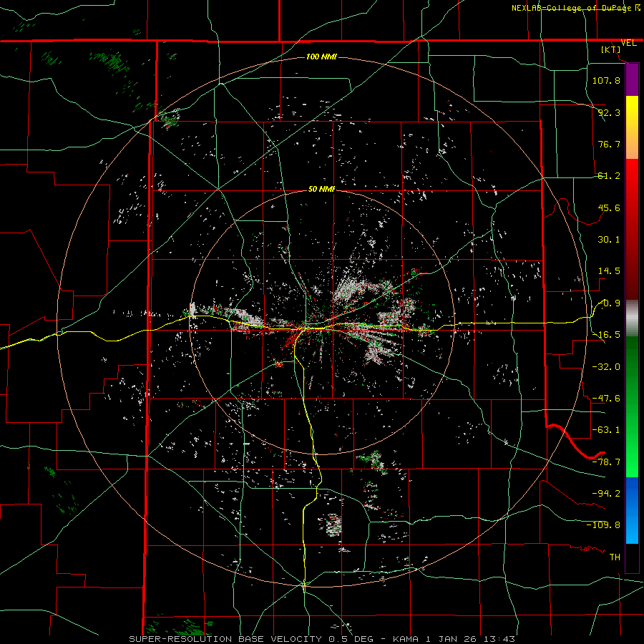
Task: Click the VEL legend title
Action: coord(628,43)
